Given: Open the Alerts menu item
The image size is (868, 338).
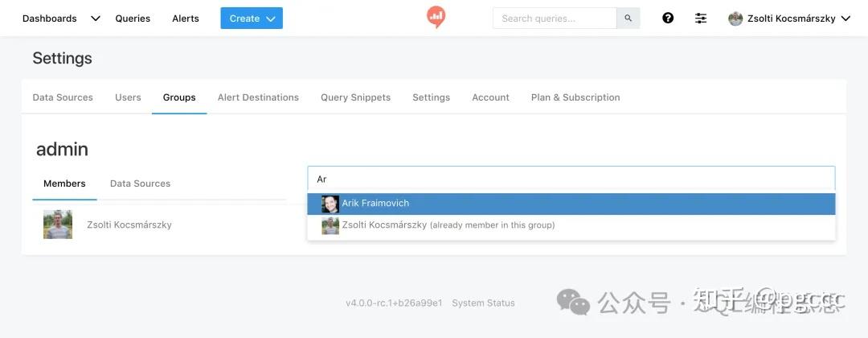Looking at the screenshot, I should pyautogui.click(x=186, y=19).
